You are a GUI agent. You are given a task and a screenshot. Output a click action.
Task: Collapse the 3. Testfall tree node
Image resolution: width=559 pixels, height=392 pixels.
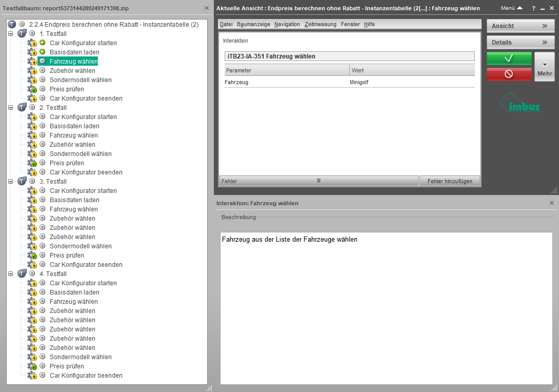[10, 182]
